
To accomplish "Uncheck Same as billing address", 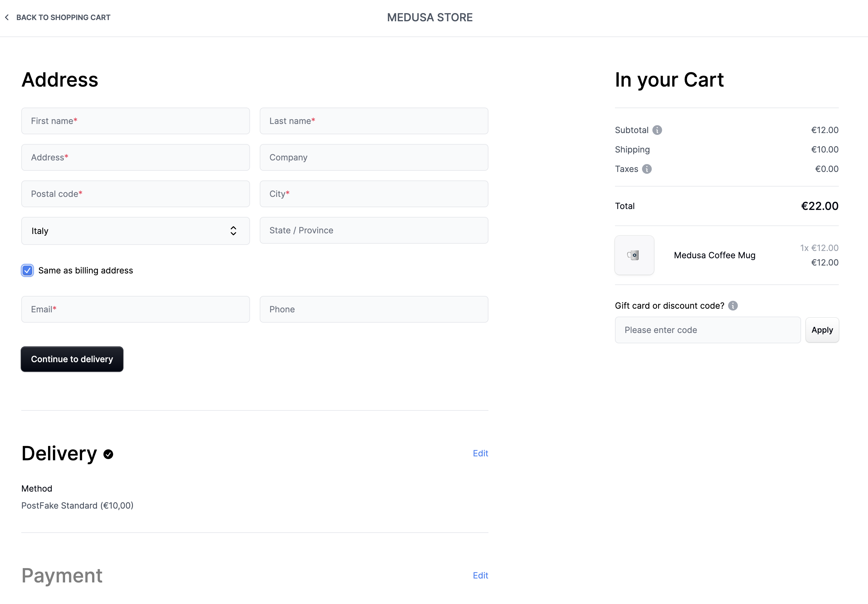I will click(x=27, y=270).
